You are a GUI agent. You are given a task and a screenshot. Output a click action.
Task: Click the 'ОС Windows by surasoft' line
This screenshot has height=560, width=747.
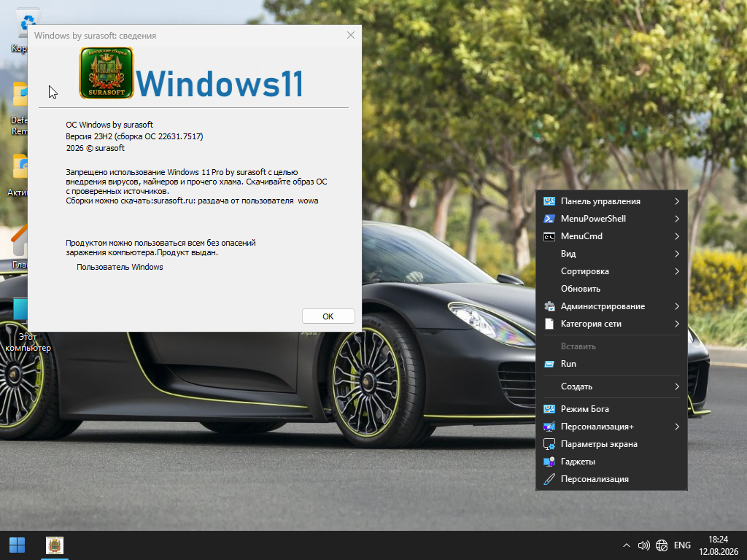pos(109,125)
